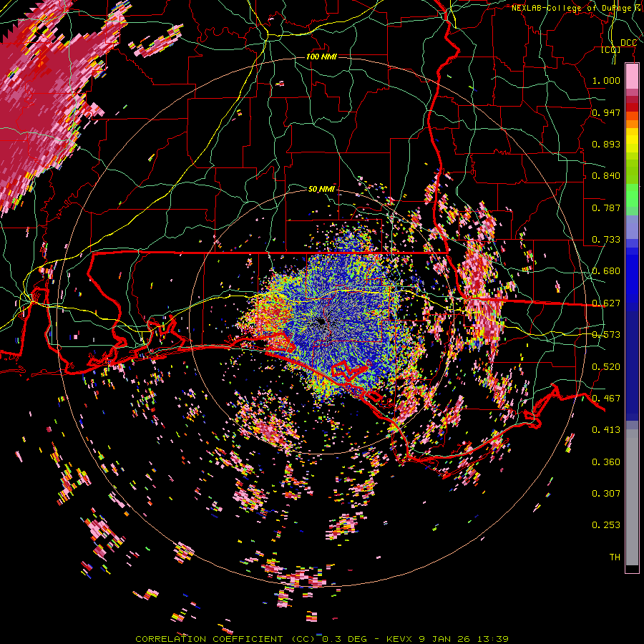The height and width of the screenshot is (644, 644).
Task: Click the bright green color bar segment
Action: (632, 195)
